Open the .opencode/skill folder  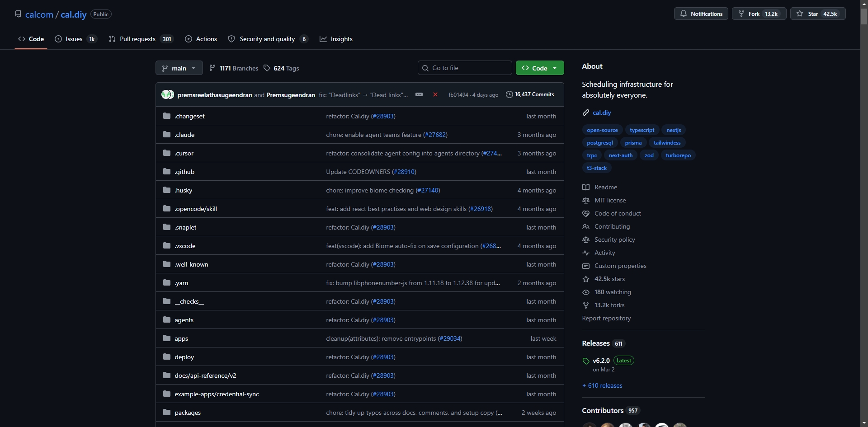click(x=196, y=209)
